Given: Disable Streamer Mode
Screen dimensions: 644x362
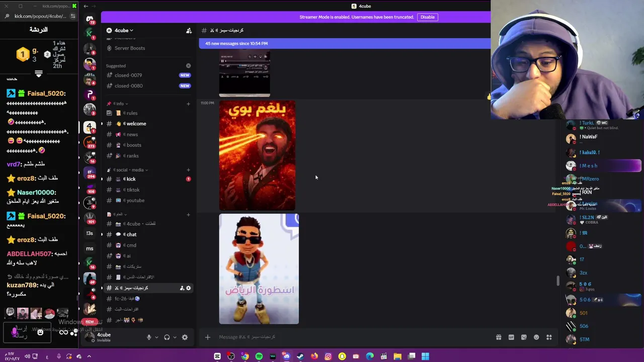Looking at the screenshot, I should [427, 17].
